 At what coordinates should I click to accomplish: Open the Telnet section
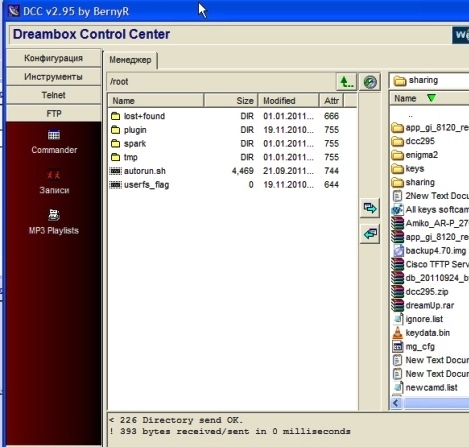pyautogui.click(x=53, y=95)
